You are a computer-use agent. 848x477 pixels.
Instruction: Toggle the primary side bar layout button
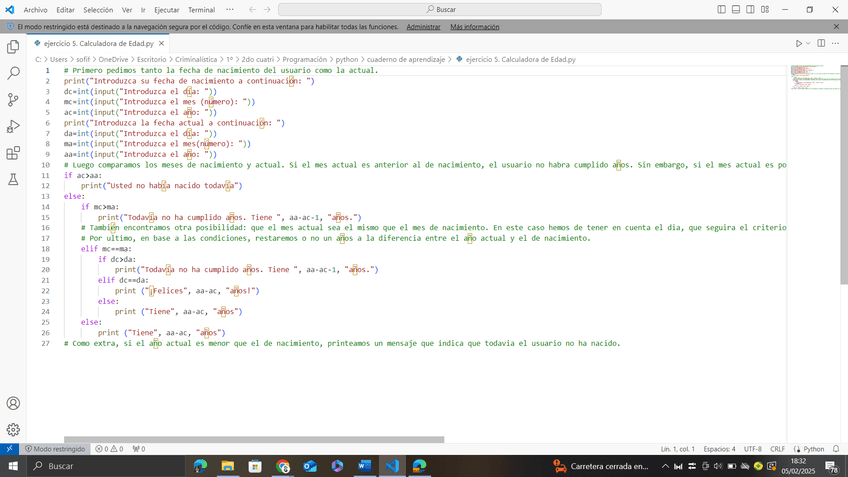723,9
